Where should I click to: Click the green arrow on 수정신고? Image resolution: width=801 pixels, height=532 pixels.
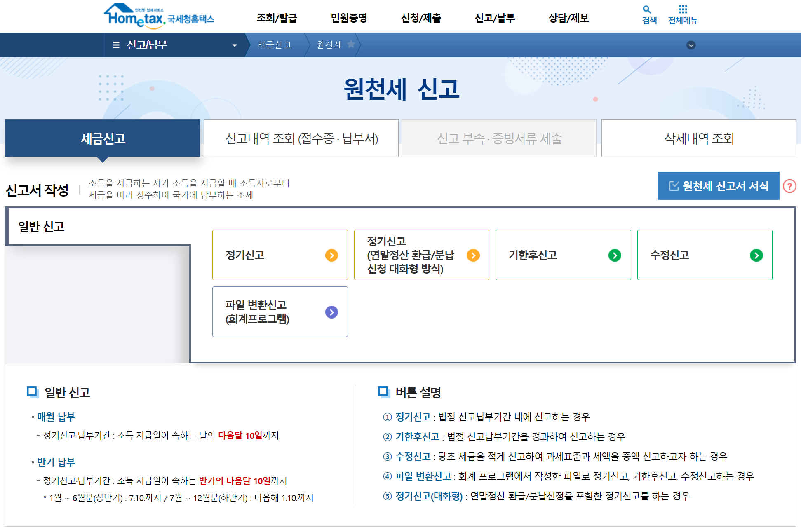(x=756, y=255)
